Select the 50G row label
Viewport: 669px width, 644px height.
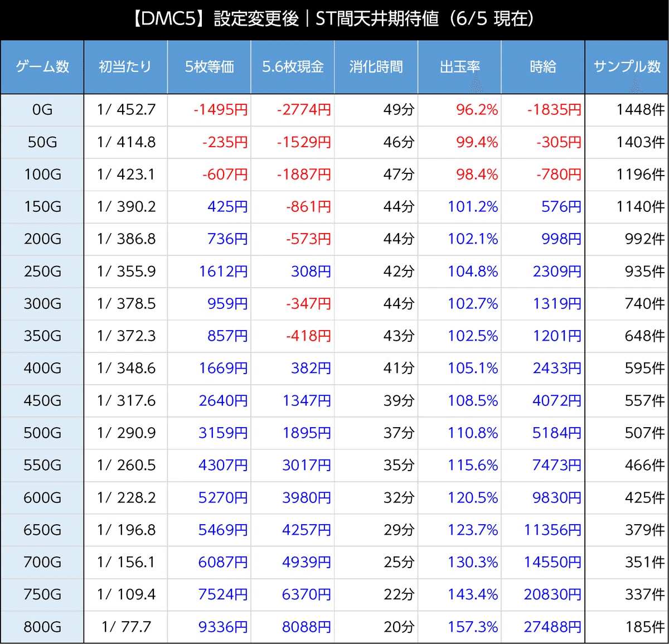click(42, 142)
